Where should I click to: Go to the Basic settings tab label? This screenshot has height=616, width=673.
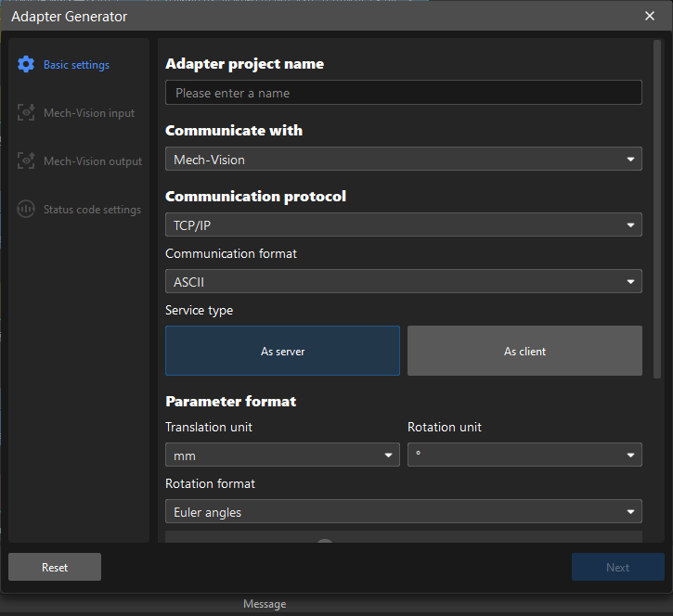pyautogui.click(x=76, y=65)
